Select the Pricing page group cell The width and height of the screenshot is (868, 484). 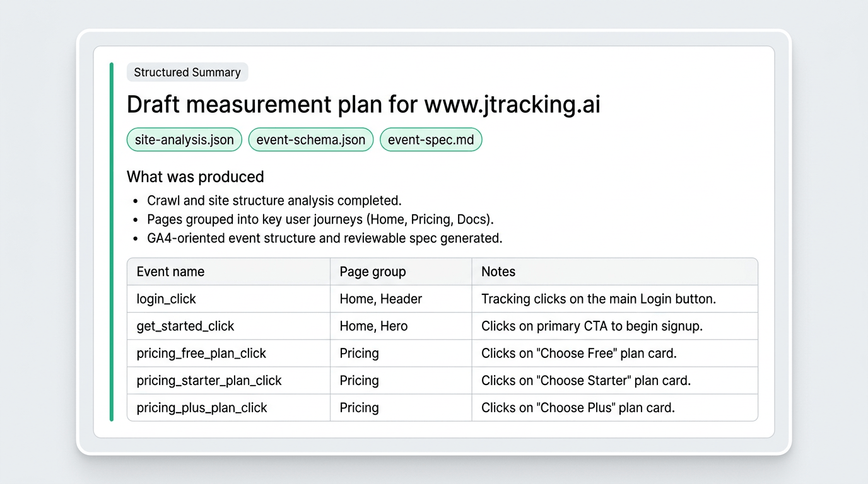pos(359,353)
